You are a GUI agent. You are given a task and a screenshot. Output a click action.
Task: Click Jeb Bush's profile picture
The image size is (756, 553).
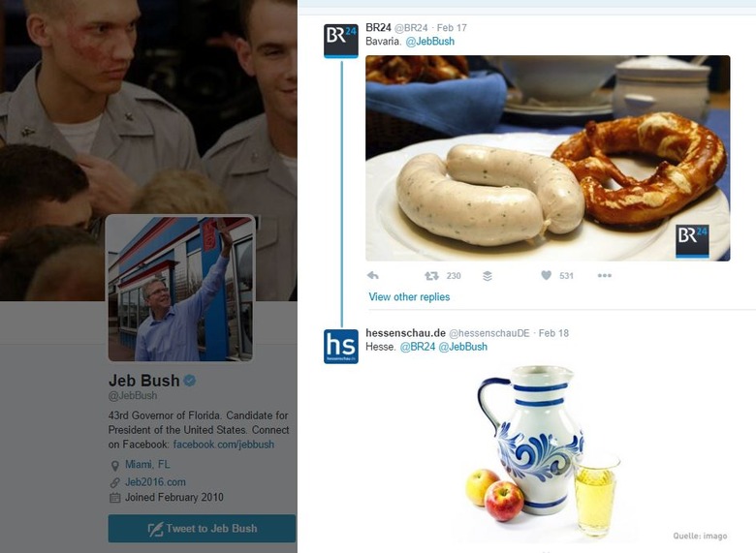pos(180,288)
